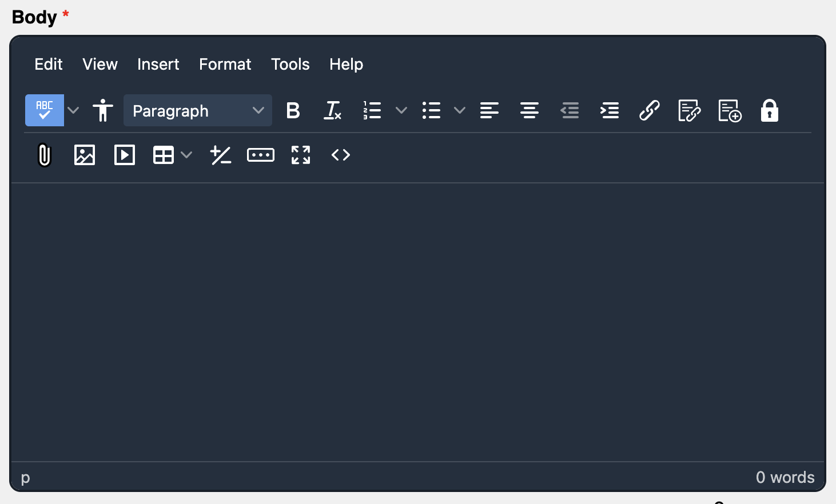Toggle the content lock
The width and height of the screenshot is (836, 504).
pos(769,110)
